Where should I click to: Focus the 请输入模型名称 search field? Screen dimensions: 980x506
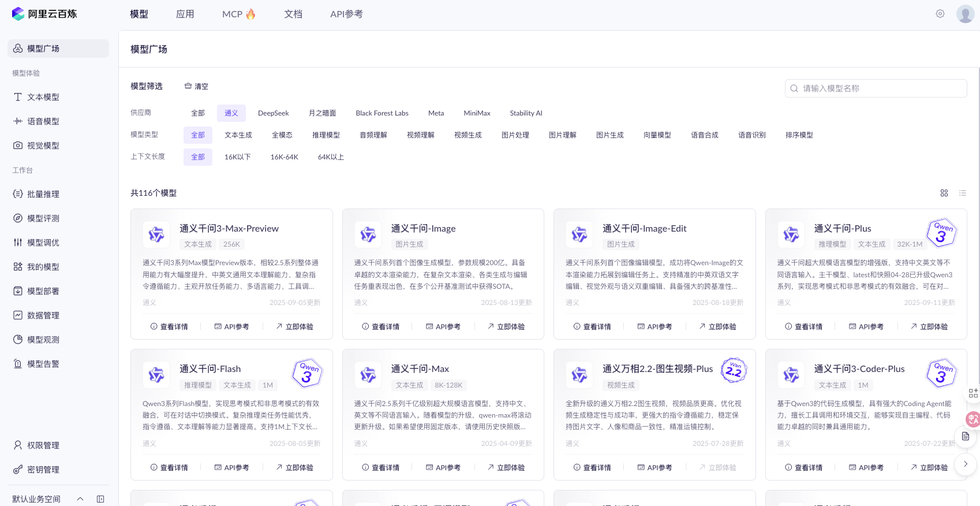[x=876, y=88]
